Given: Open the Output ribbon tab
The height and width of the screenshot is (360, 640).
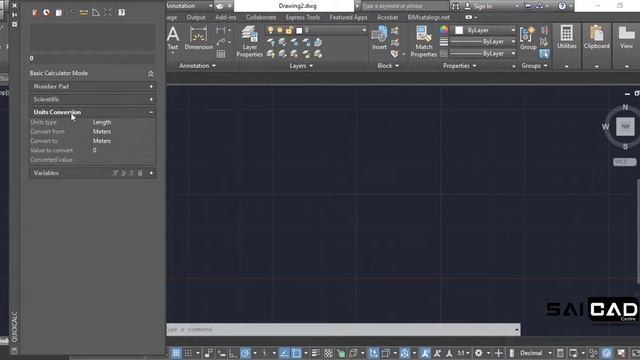Looking at the screenshot, I should (x=196, y=17).
